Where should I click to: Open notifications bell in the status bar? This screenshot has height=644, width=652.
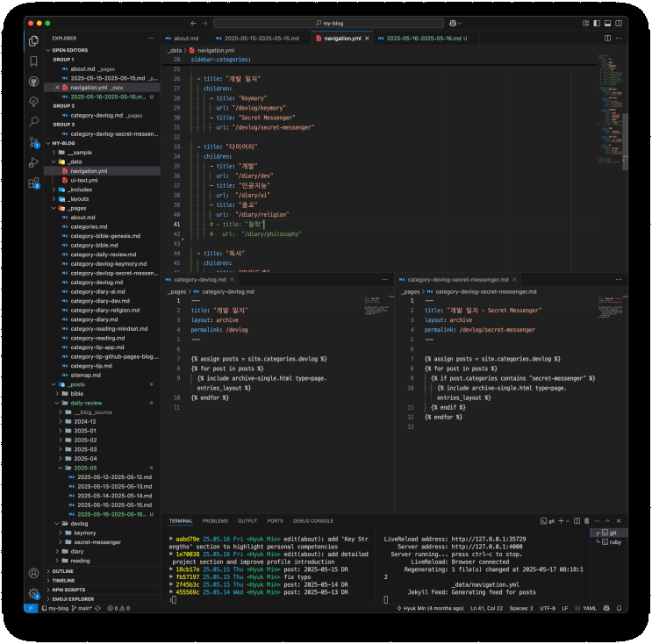(620, 608)
